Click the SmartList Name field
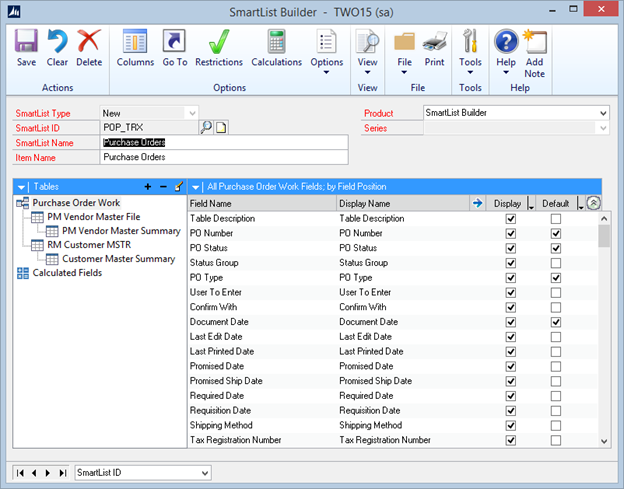Screen dimensions: 624x489 tap(224, 142)
